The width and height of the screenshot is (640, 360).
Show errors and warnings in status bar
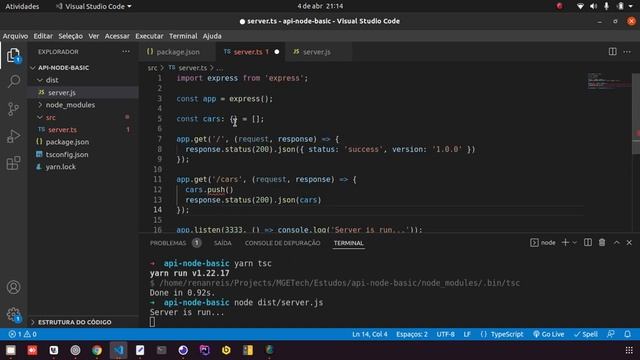point(23,334)
